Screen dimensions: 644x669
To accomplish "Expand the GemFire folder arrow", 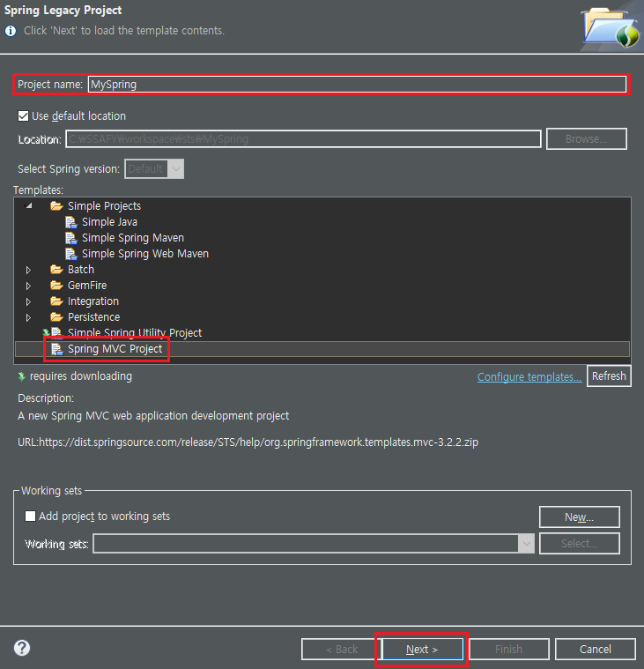I will [28, 286].
